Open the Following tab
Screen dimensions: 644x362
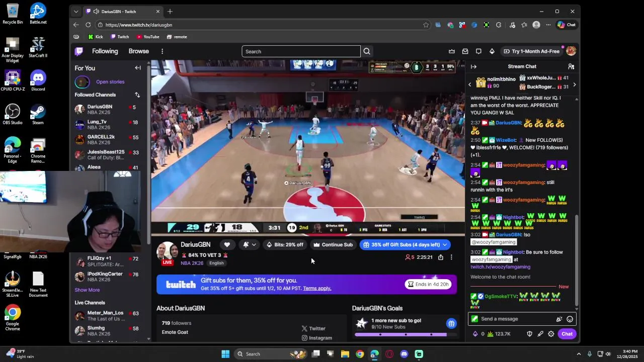(105, 51)
